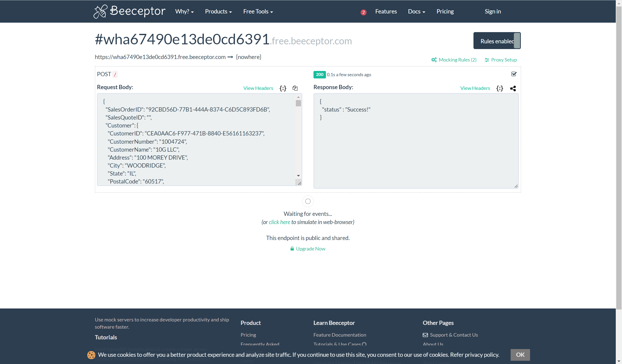Image resolution: width=622 pixels, height=364 pixels.
Task: Click the request body scrollbar thumb
Action: 298,103
